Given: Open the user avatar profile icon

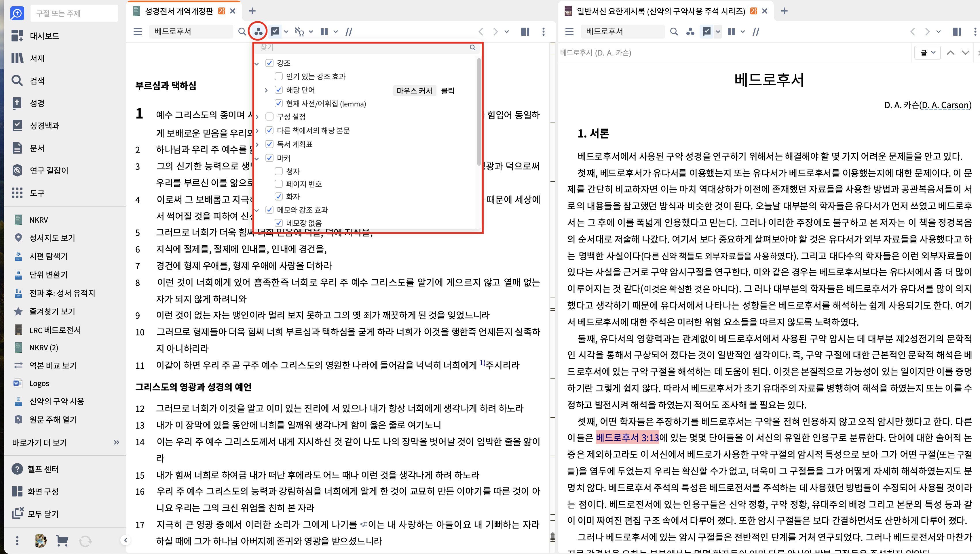Looking at the screenshot, I should pos(40,540).
